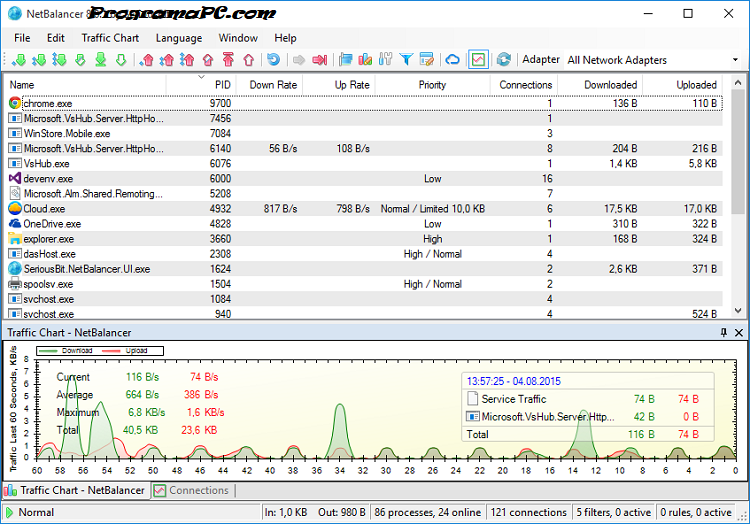
Task: Click process list vertical scrollbar down arrow
Action: (x=739, y=312)
